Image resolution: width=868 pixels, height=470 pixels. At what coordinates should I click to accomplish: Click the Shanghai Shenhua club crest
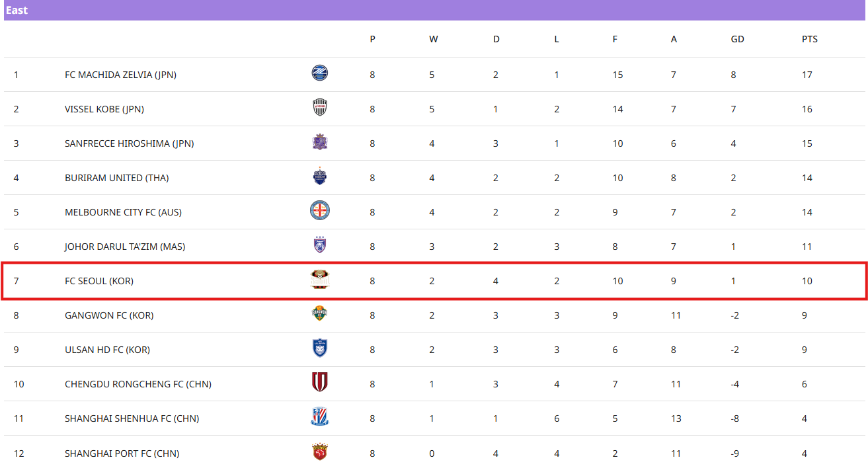(319, 417)
